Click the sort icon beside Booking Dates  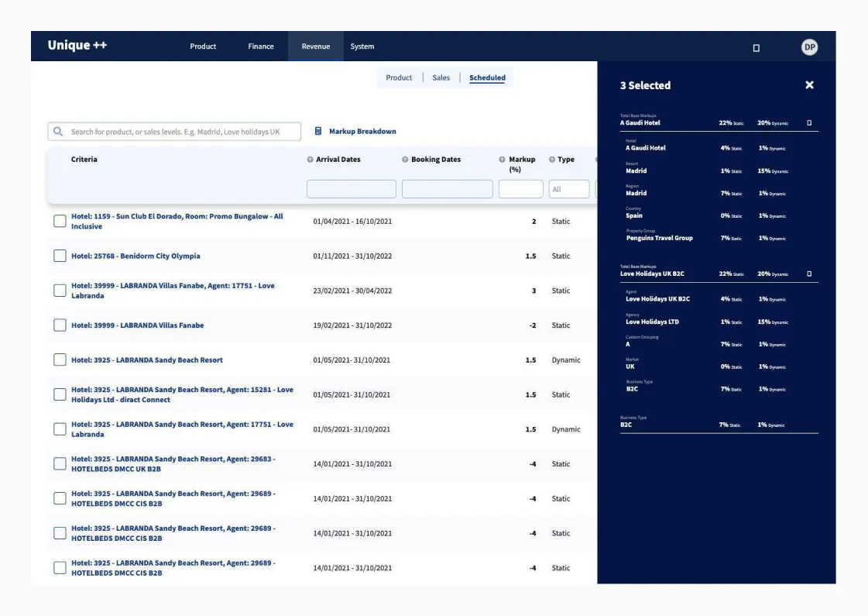click(405, 160)
